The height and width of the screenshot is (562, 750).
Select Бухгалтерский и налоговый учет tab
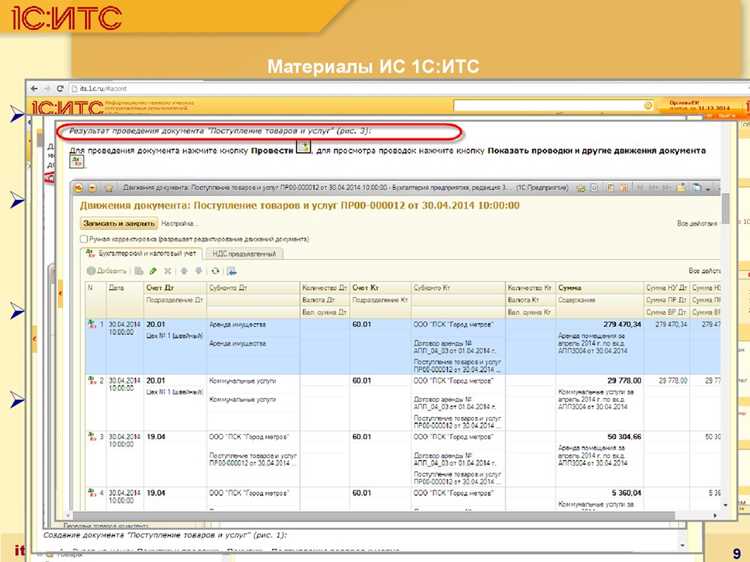click(x=142, y=253)
